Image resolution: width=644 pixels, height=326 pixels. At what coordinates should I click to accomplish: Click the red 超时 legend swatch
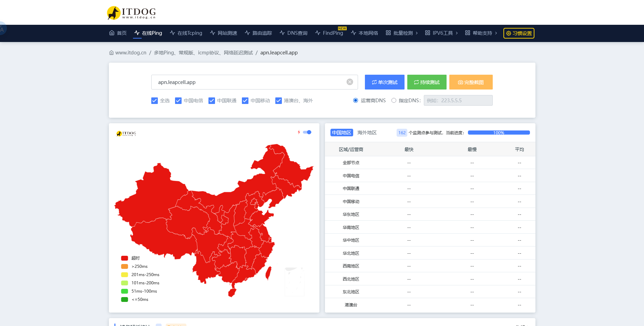point(124,258)
